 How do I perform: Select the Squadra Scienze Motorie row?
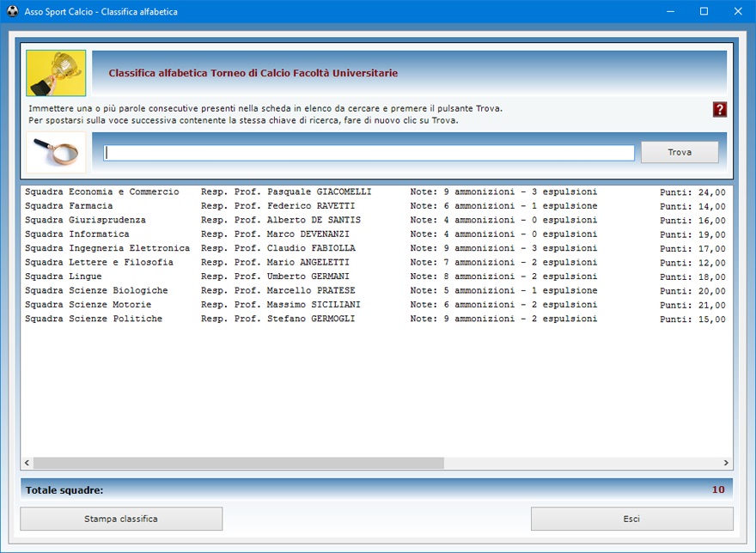pyautogui.click(x=375, y=305)
